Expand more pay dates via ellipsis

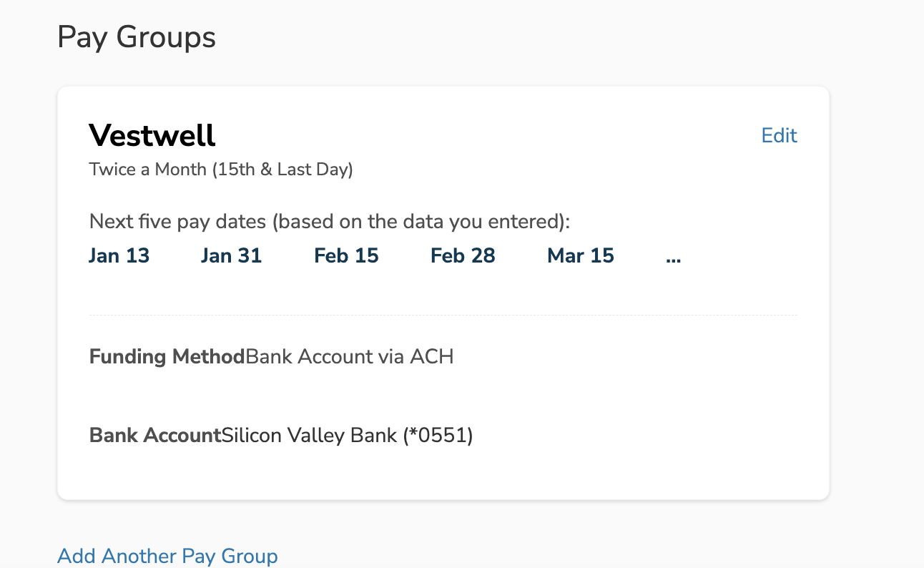673,256
